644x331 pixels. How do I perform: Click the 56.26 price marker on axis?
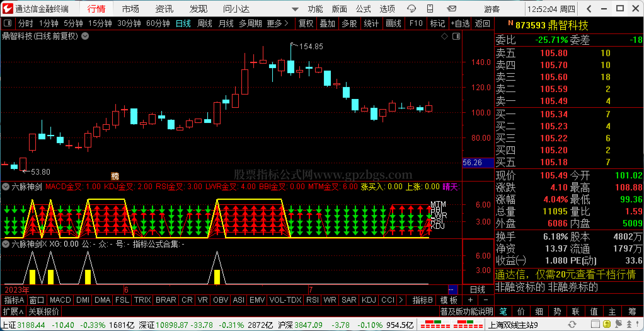pos(478,163)
